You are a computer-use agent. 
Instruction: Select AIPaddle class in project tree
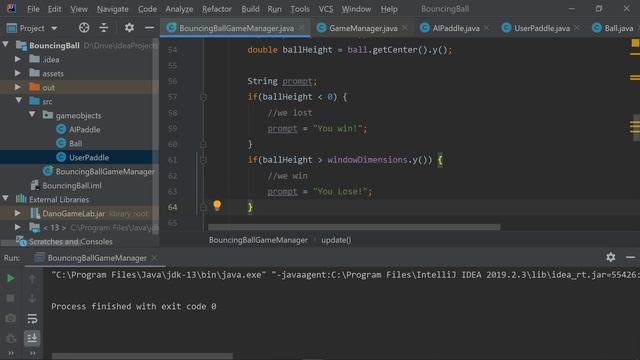tap(84, 129)
